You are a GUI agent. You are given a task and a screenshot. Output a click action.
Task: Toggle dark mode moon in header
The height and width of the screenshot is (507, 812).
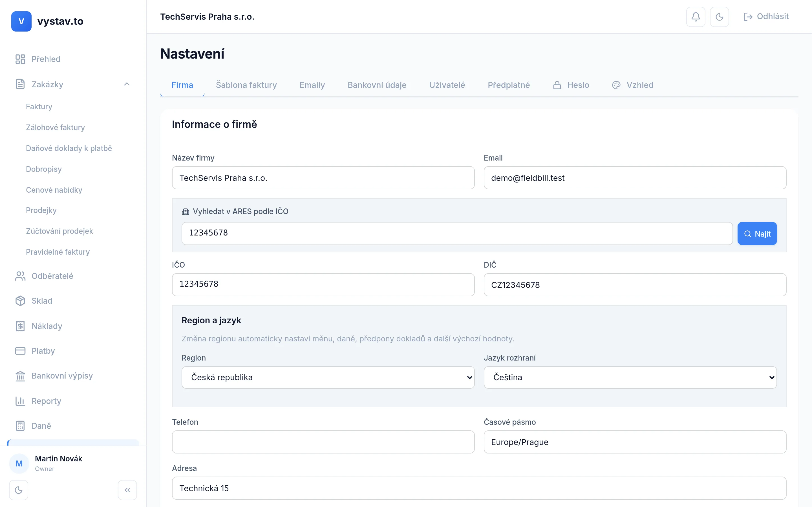coord(719,17)
